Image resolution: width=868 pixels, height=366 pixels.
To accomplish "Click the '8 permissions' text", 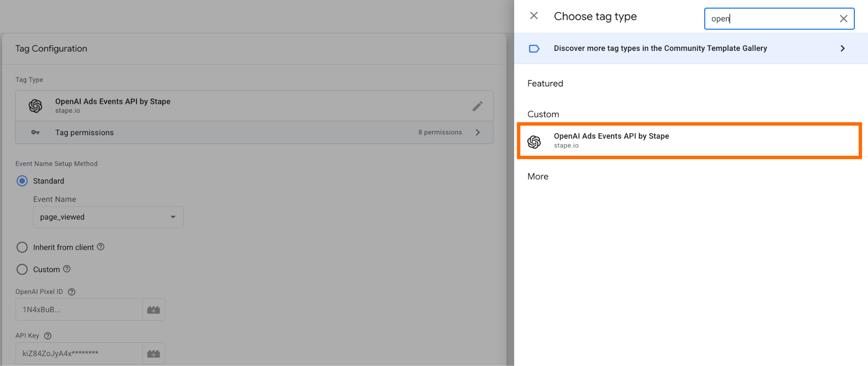I will point(440,132).
